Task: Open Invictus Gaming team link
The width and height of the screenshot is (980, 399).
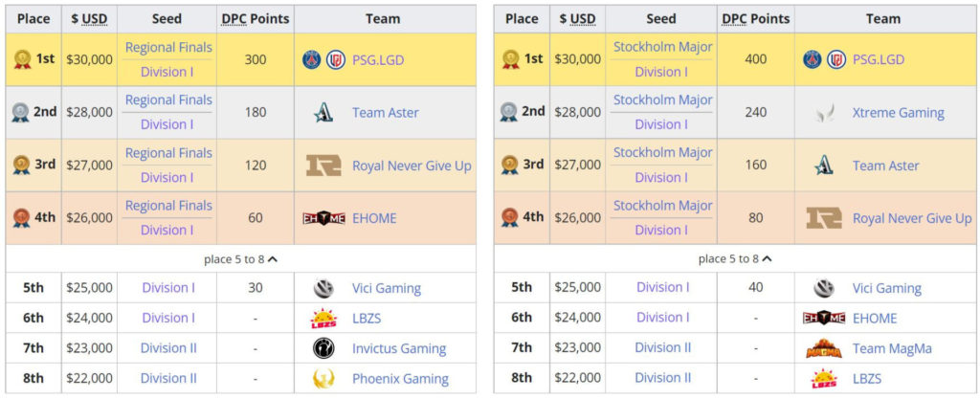Action: pos(399,348)
